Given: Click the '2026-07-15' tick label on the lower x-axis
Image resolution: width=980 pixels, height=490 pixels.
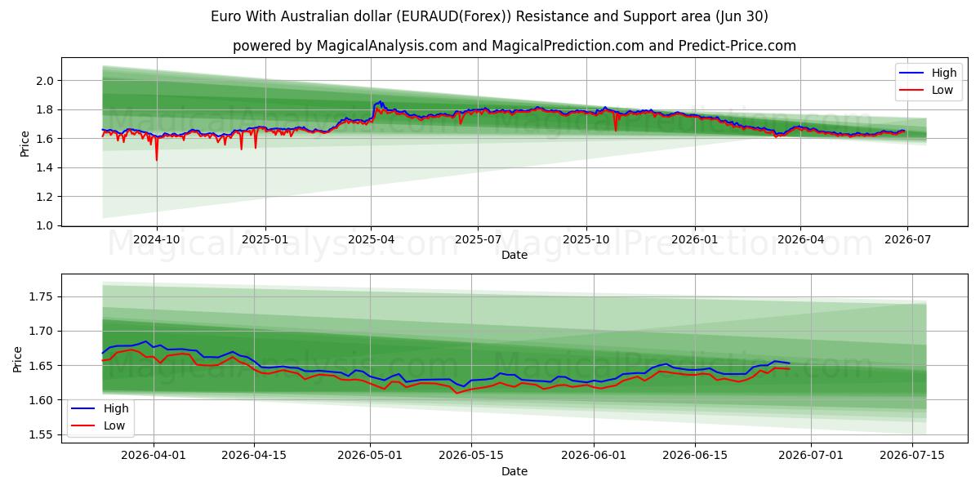Looking at the screenshot, I should tap(912, 456).
